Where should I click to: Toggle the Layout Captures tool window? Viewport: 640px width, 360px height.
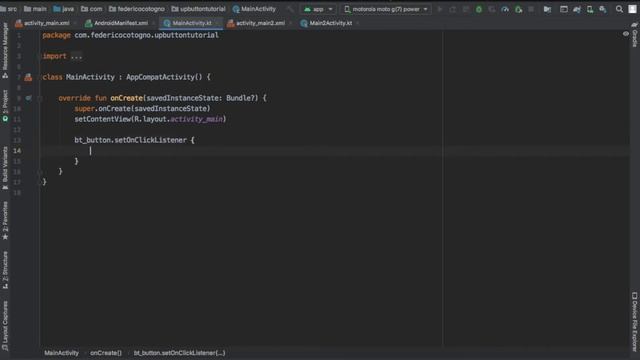[x=5, y=326]
